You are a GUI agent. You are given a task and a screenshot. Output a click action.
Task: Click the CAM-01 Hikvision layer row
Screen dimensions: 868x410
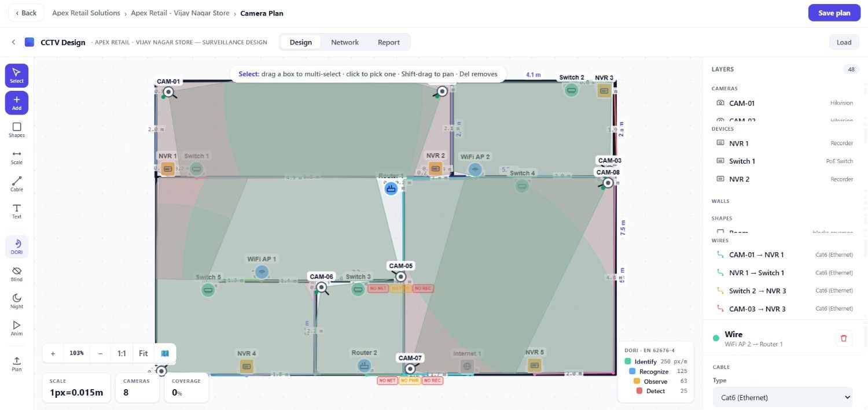coord(784,103)
